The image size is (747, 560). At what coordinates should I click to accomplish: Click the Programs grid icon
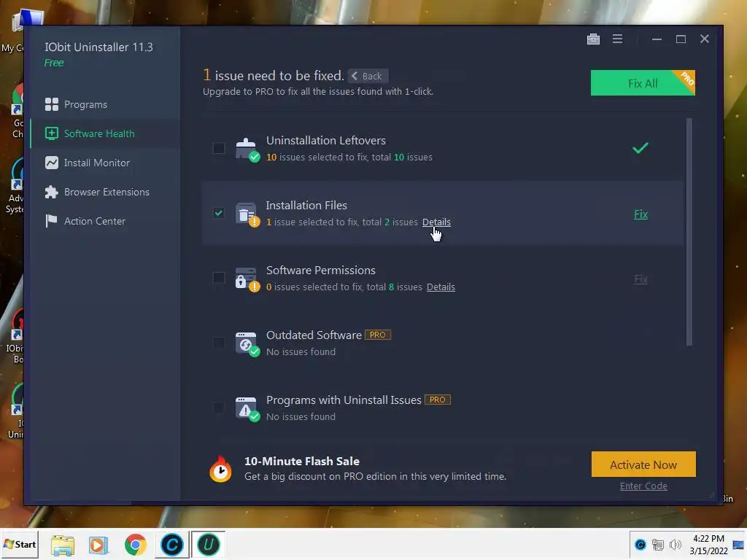tap(52, 104)
